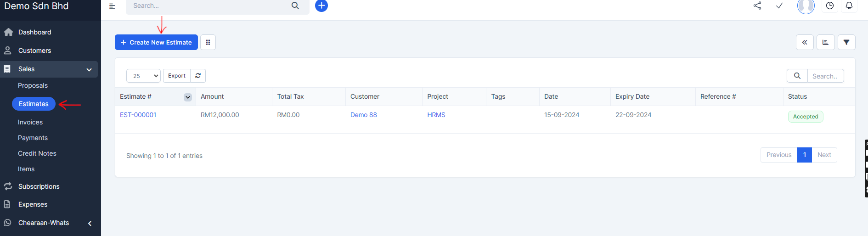Open the 25 entries per page dropdown

click(x=143, y=76)
